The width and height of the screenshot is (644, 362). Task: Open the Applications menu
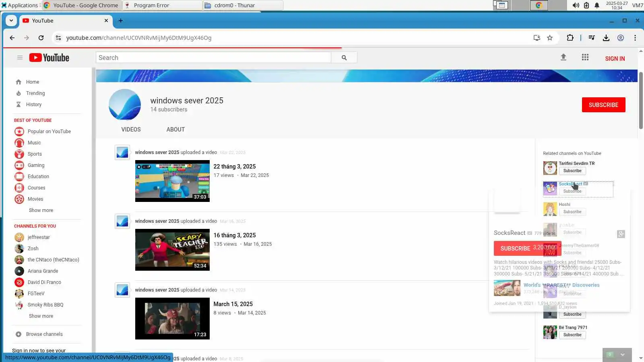20,5
